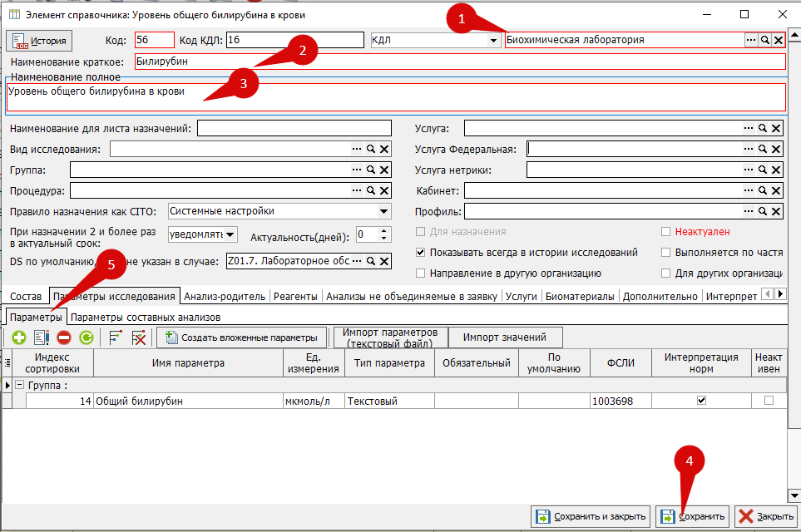Click the Импорт значений button
This screenshot has width=801, height=532.
[x=505, y=337]
